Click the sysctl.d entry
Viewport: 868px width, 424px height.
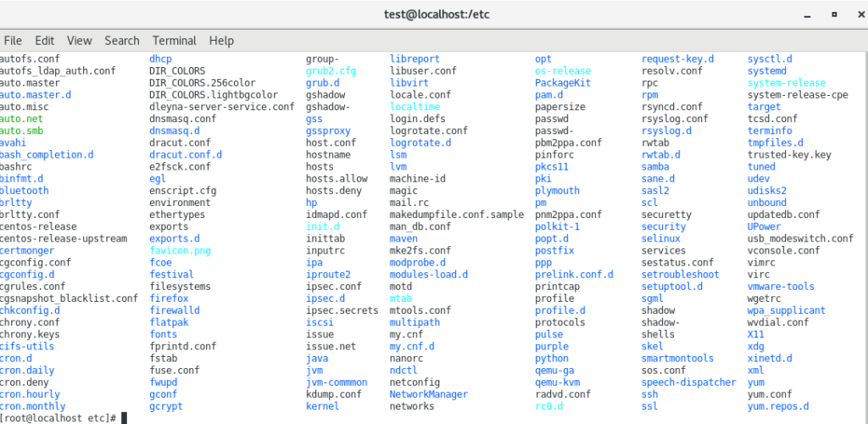coord(770,59)
